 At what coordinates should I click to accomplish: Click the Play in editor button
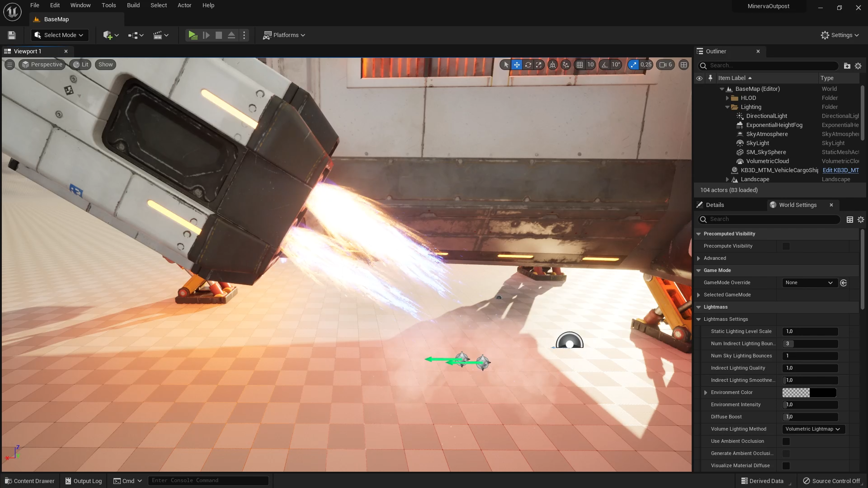pos(193,35)
